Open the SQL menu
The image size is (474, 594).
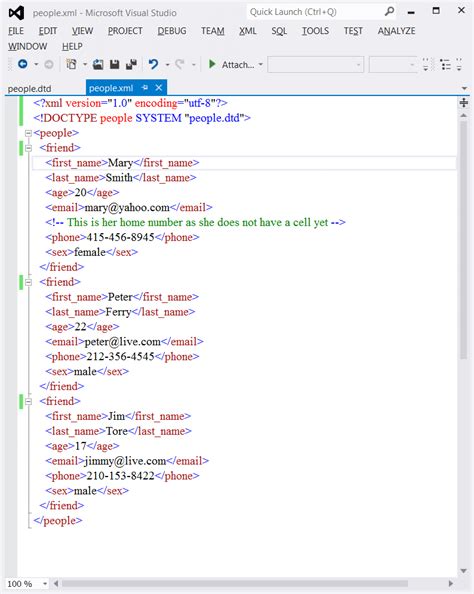point(279,31)
